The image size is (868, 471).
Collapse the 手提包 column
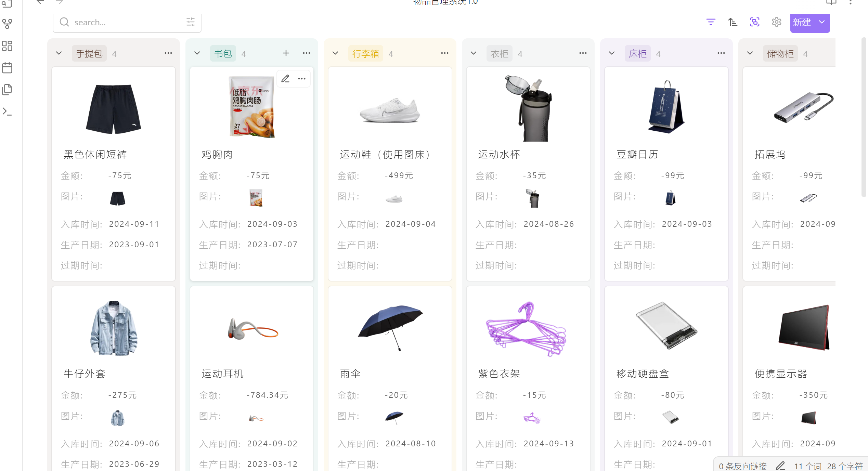coord(59,53)
